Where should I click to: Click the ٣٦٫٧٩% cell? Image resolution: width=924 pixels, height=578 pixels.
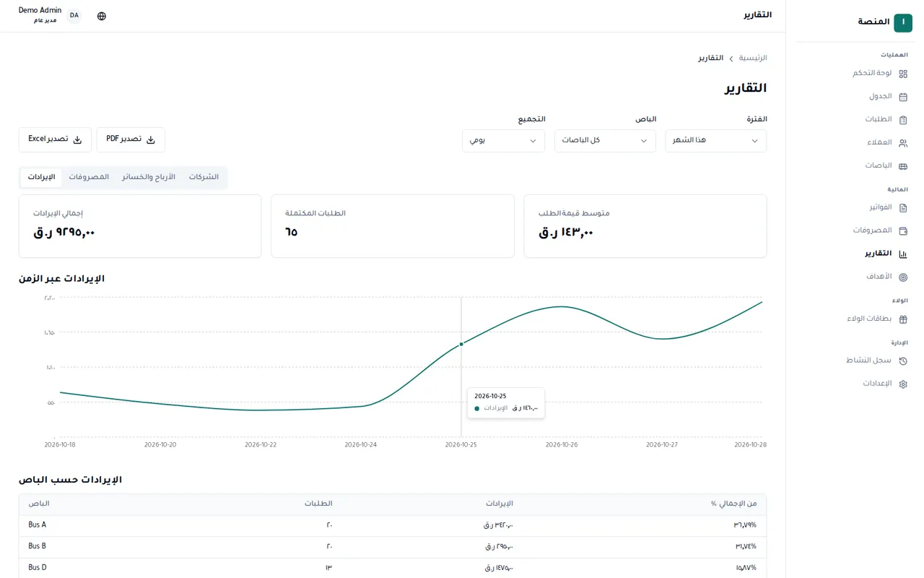coord(746,525)
